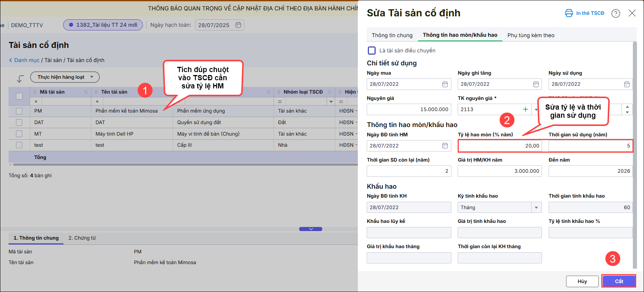The image size is (644, 292).
Task: Click the In thẻ TSCĐ printer icon
Action: coord(569,13)
